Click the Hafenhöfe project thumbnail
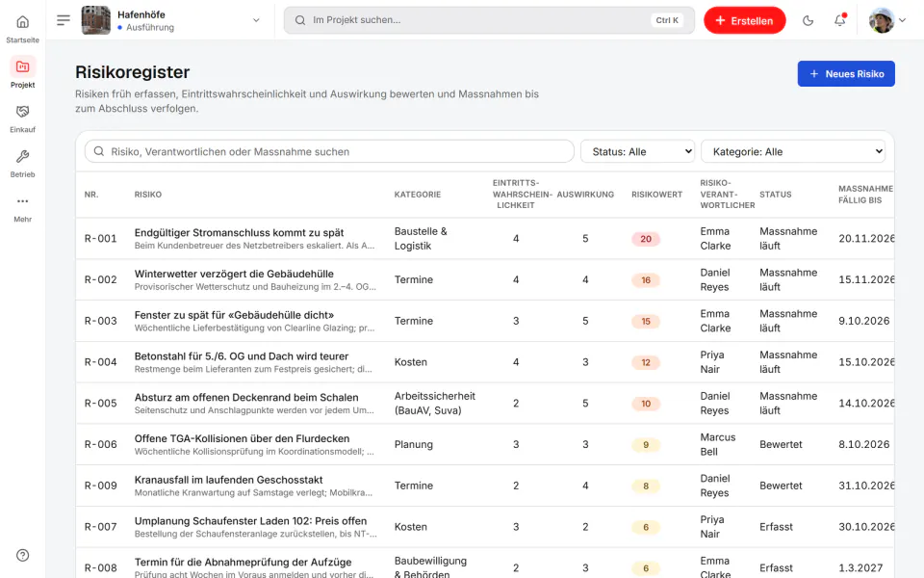Screen dimensions: 924x578 (95, 20)
